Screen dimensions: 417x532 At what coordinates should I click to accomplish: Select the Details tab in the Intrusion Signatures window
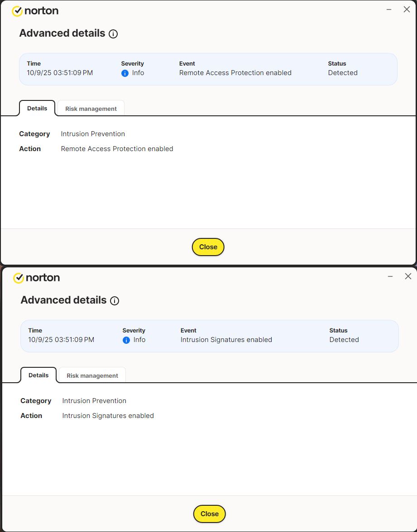[x=38, y=375]
